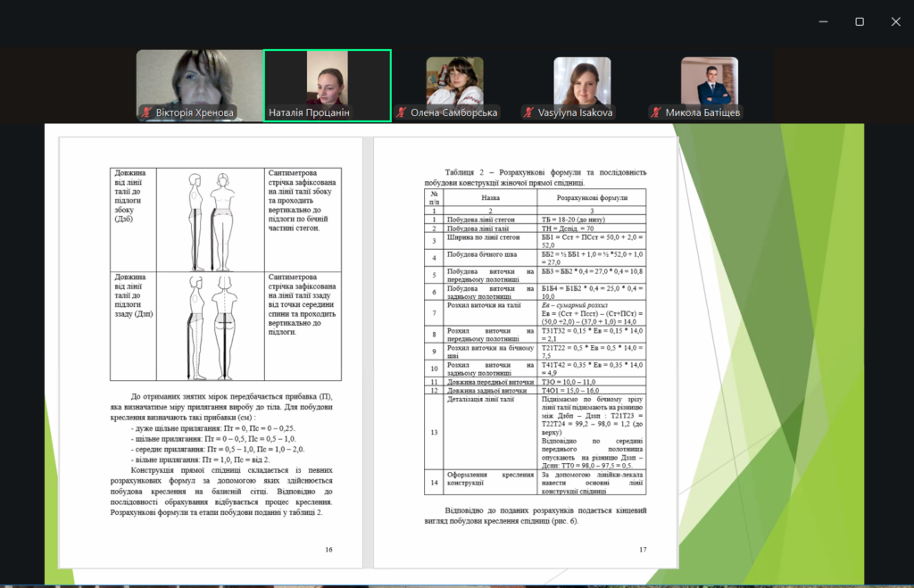Click muted mic icon beside Олена Самборська

coord(403,113)
